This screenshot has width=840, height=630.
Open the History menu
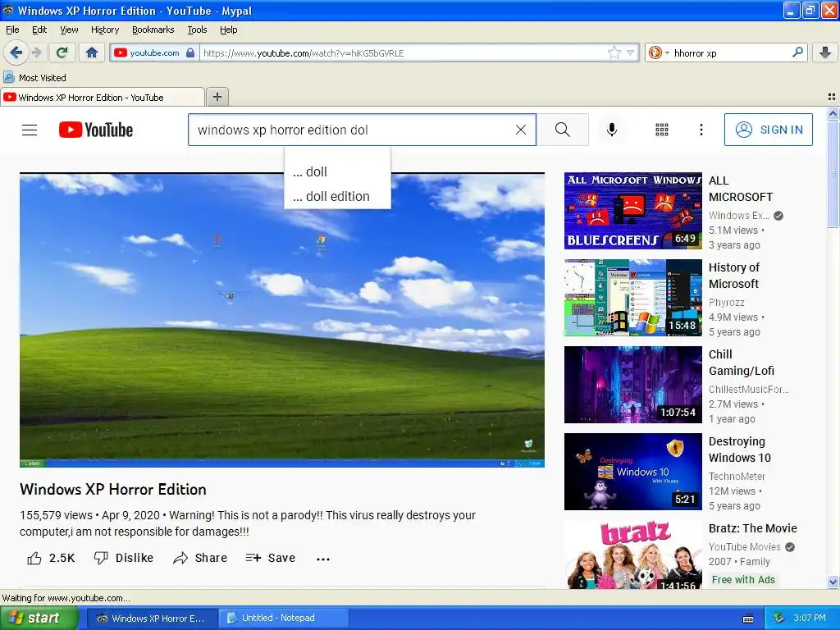[x=104, y=30]
